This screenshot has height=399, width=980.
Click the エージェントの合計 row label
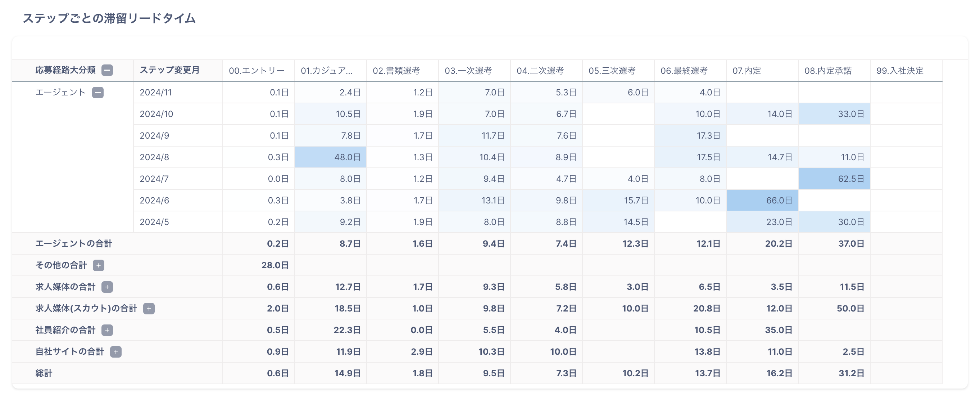(x=74, y=244)
